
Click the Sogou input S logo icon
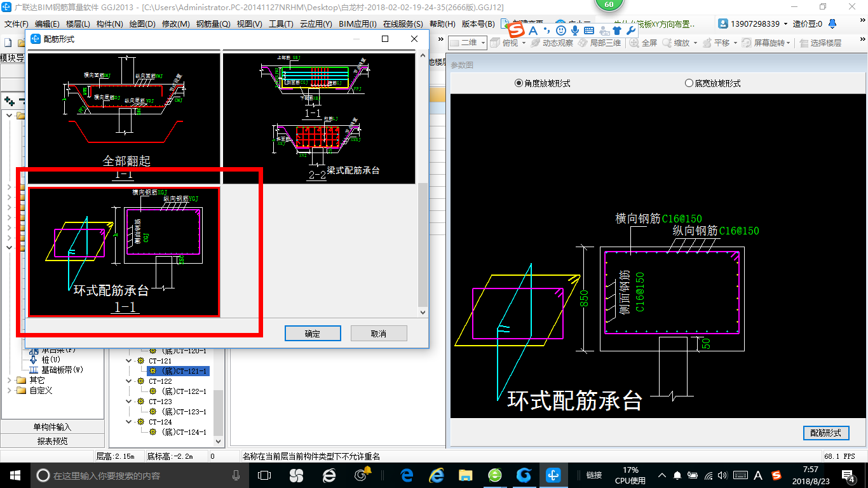517,30
